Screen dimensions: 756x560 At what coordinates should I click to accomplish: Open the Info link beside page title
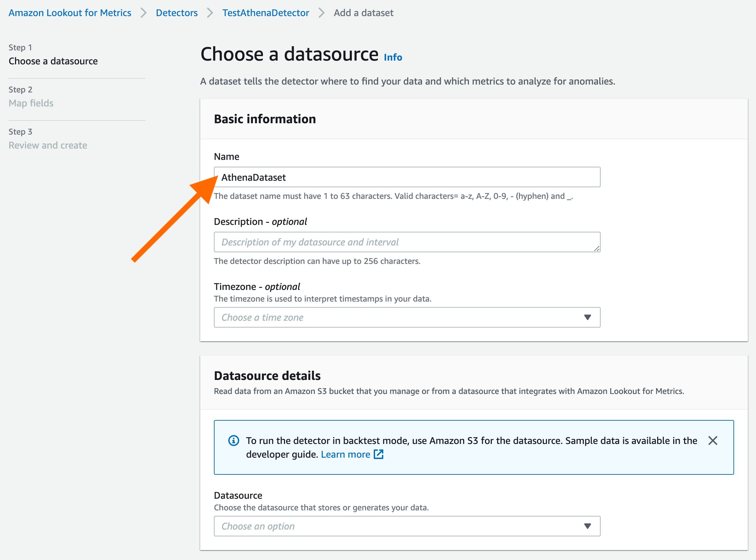click(x=393, y=57)
